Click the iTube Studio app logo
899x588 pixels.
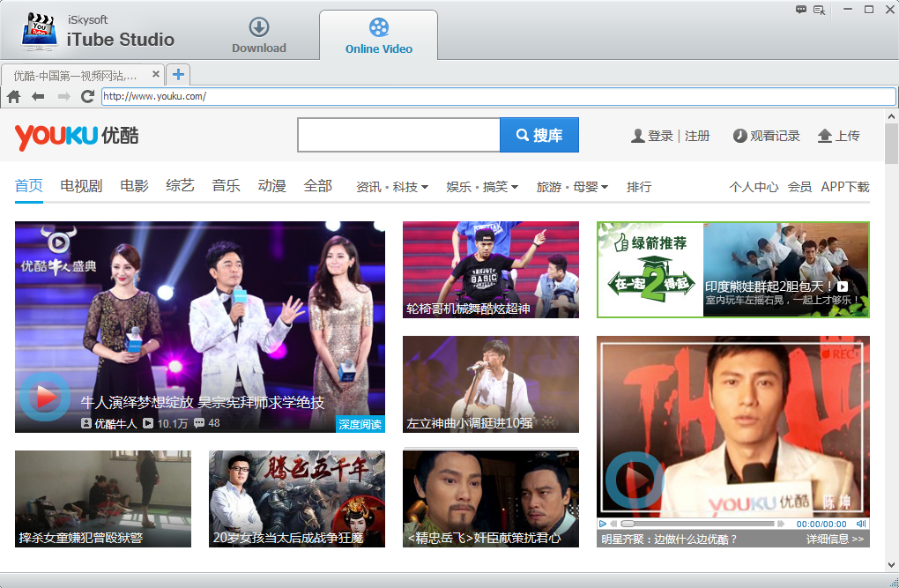pos(39,33)
